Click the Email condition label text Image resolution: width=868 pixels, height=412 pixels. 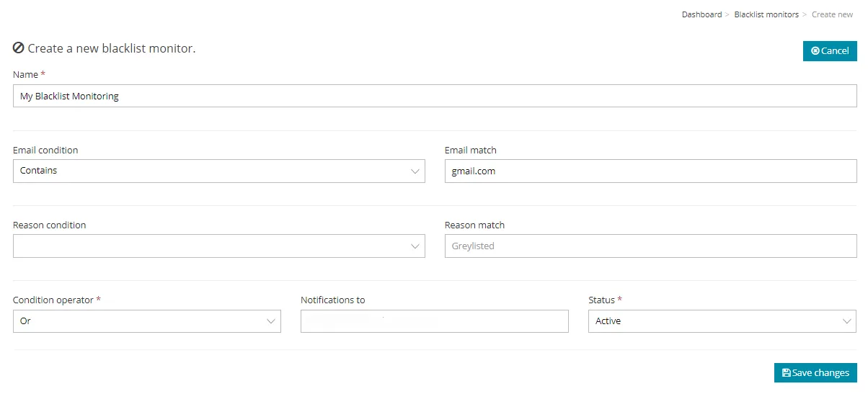click(45, 151)
